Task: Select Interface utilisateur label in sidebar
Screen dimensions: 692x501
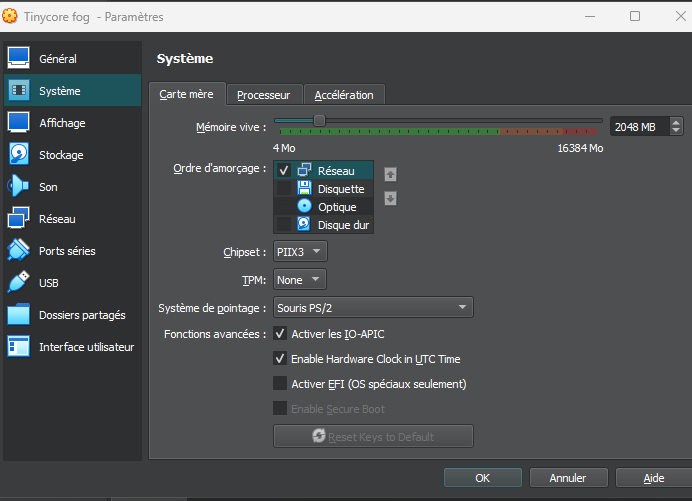Action: (x=86, y=347)
